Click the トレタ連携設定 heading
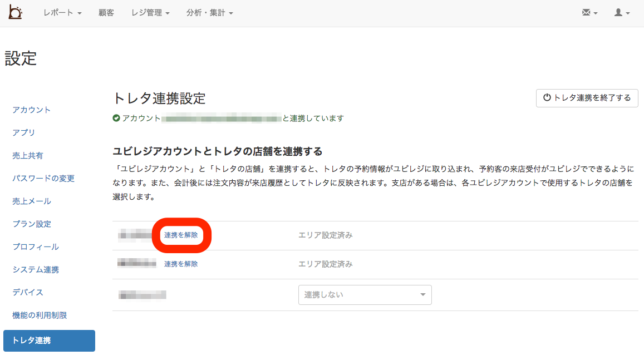Viewport: 644px width, 360px height. coord(159,98)
